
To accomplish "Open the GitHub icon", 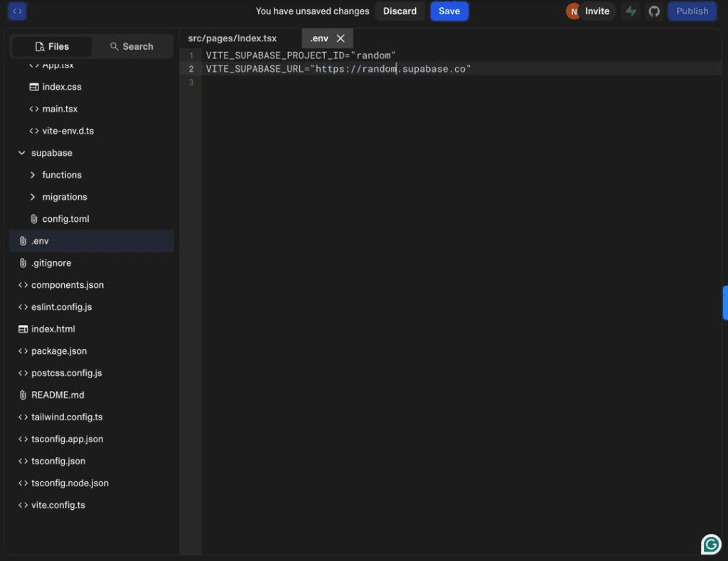I will (x=654, y=11).
